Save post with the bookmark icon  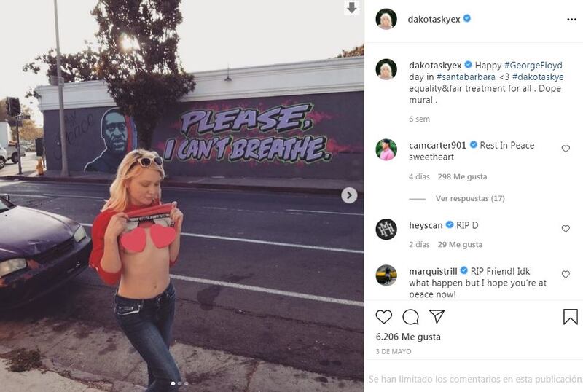click(570, 317)
